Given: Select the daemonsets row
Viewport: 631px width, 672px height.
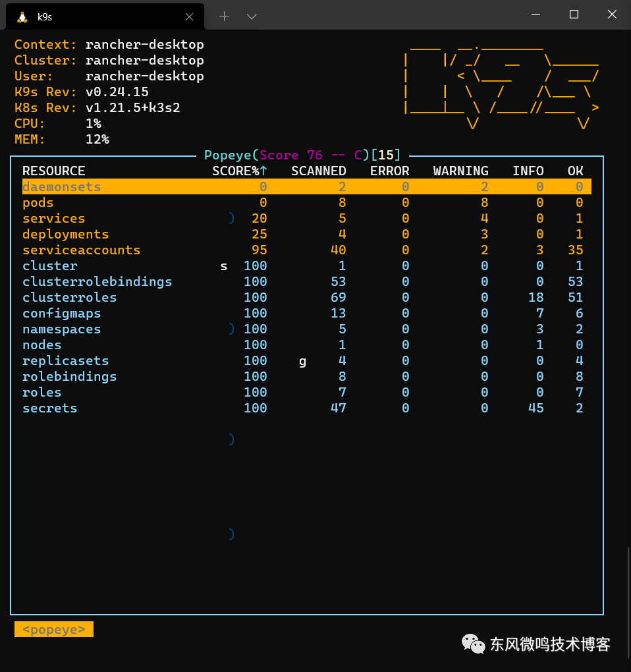Looking at the screenshot, I should coord(307,187).
